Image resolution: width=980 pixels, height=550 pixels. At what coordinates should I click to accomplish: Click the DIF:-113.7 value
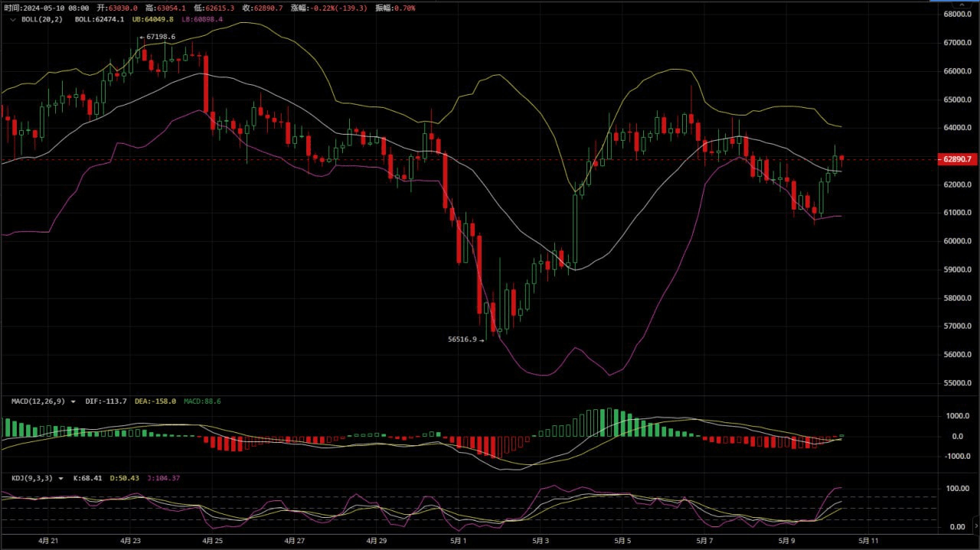106,402
